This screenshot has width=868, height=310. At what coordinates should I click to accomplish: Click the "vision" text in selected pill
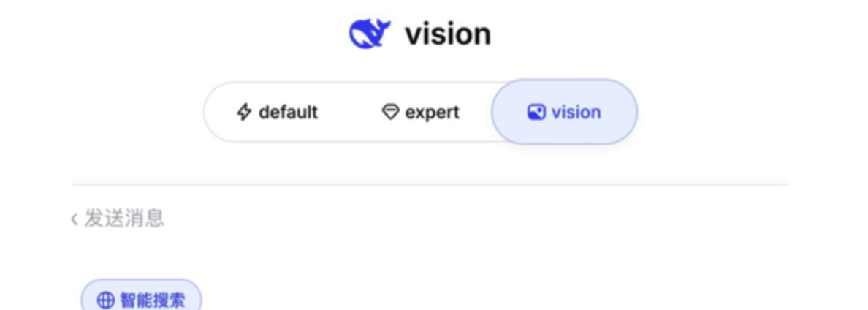[576, 113]
